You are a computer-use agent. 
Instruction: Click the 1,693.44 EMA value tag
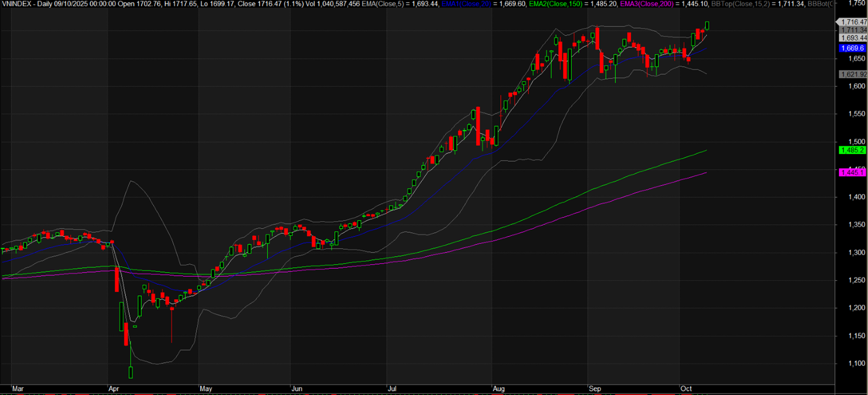coord(852,37)
